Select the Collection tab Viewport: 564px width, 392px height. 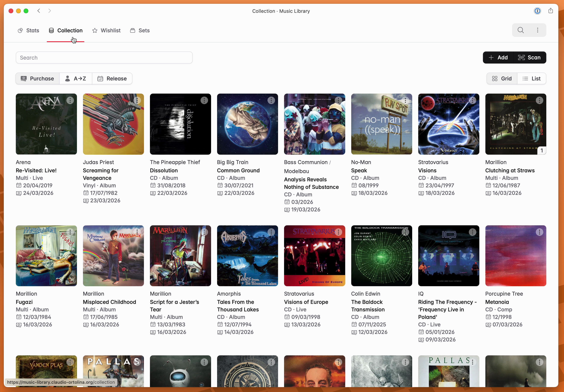[66, 30]
